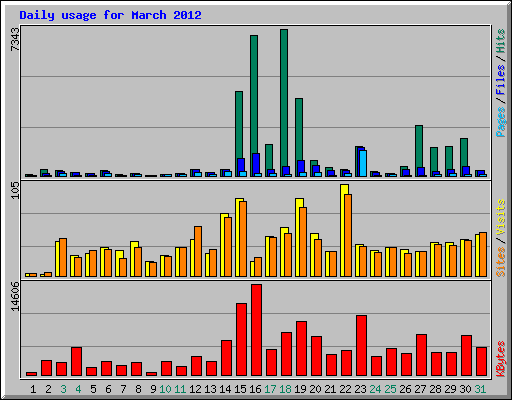Click the red KBytes bar for day 16

[256, 330]
